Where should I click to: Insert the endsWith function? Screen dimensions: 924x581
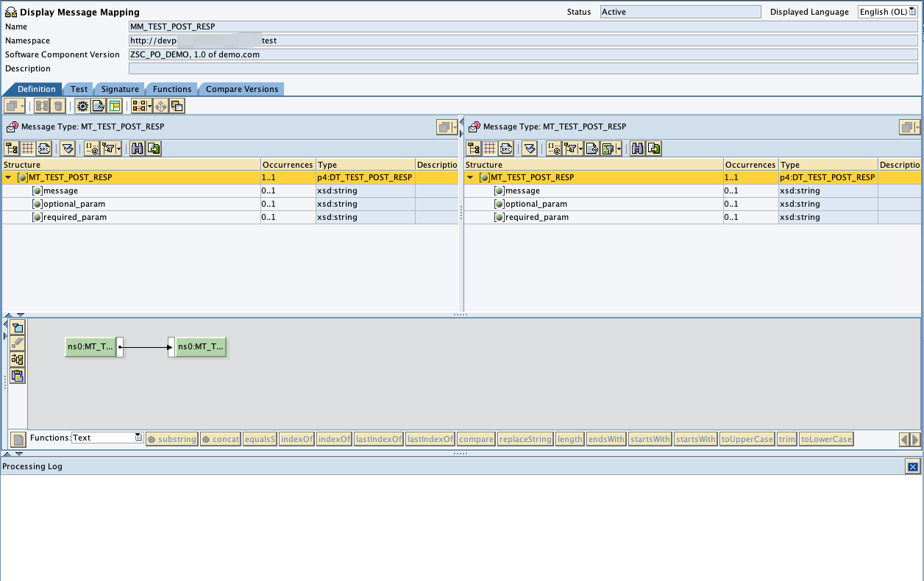[x=607, y=439]
